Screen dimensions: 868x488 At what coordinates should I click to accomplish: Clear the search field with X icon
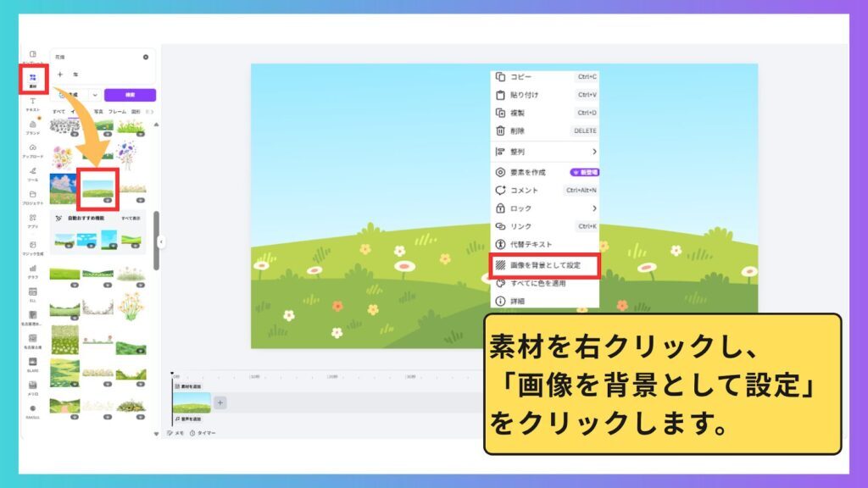click(146, 57)
